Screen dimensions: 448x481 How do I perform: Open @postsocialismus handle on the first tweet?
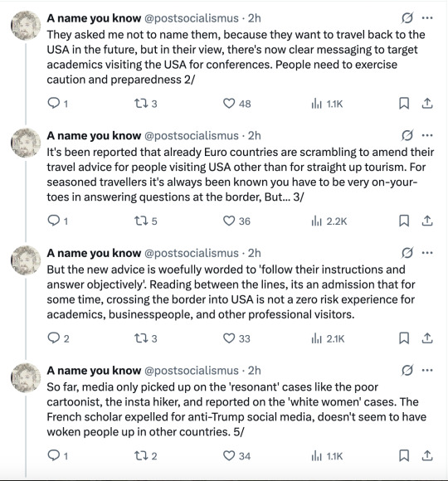(192, 18)
